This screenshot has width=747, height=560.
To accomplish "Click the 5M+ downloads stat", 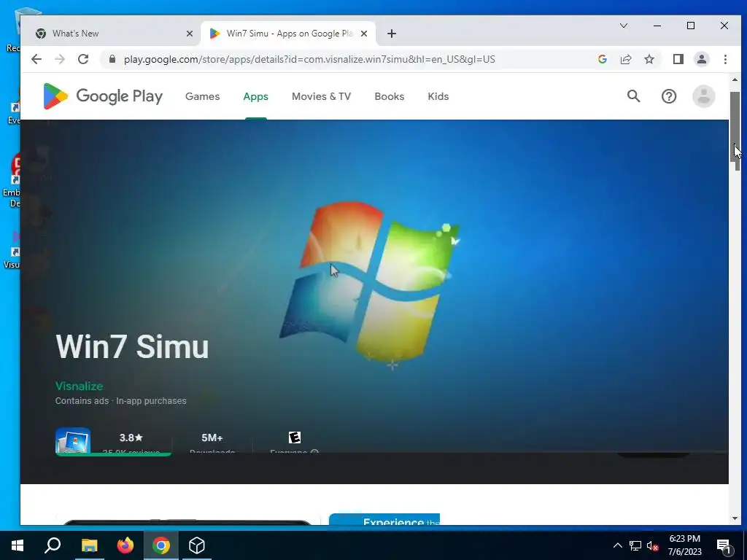I will click(212, 437).
